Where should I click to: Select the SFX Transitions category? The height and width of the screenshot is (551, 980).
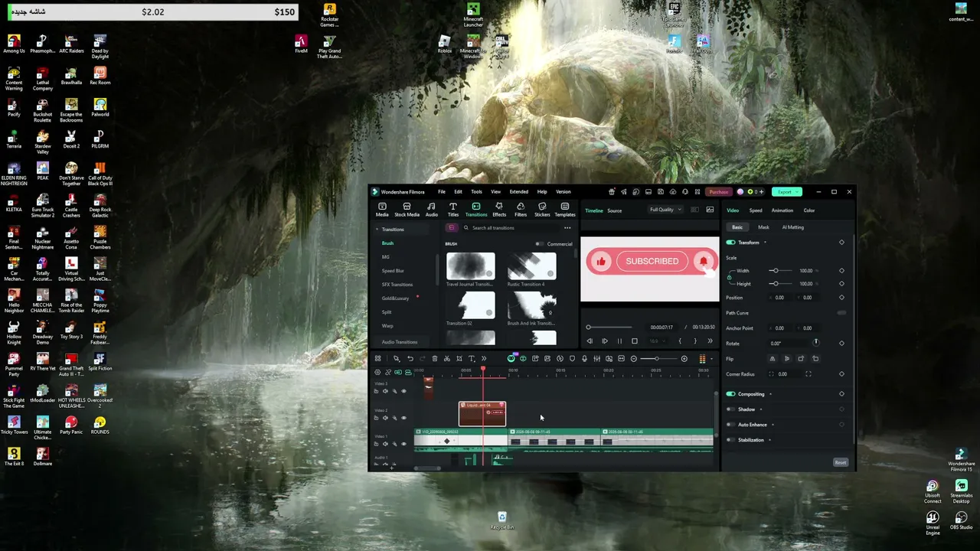(x=397, y=285)
